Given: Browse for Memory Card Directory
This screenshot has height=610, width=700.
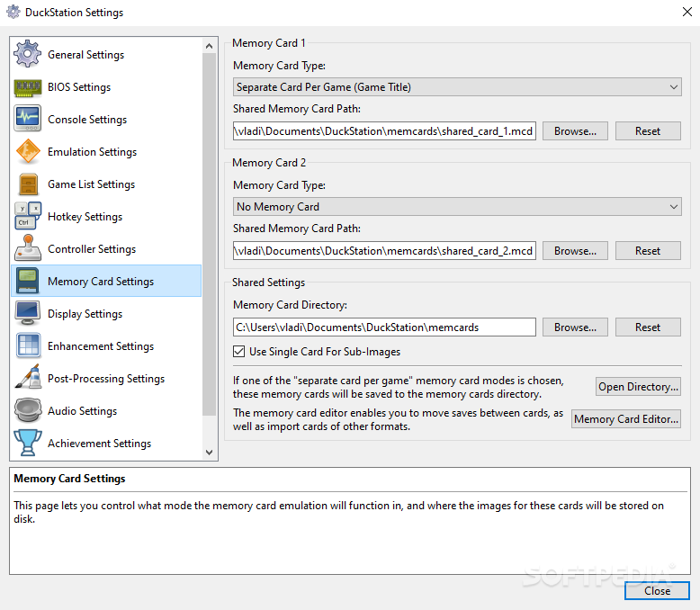Looking at the screenshot, I should [575, 327].
